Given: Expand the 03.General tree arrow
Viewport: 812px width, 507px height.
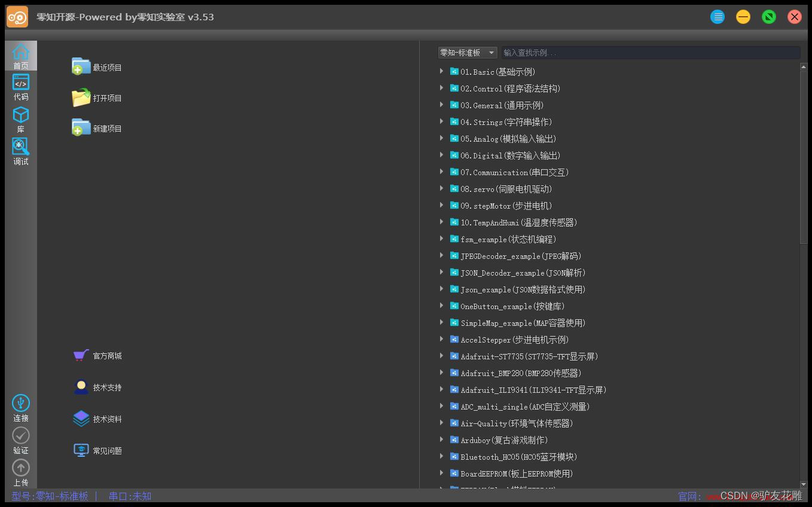Looking at the screenshot, I should [441, 105].
